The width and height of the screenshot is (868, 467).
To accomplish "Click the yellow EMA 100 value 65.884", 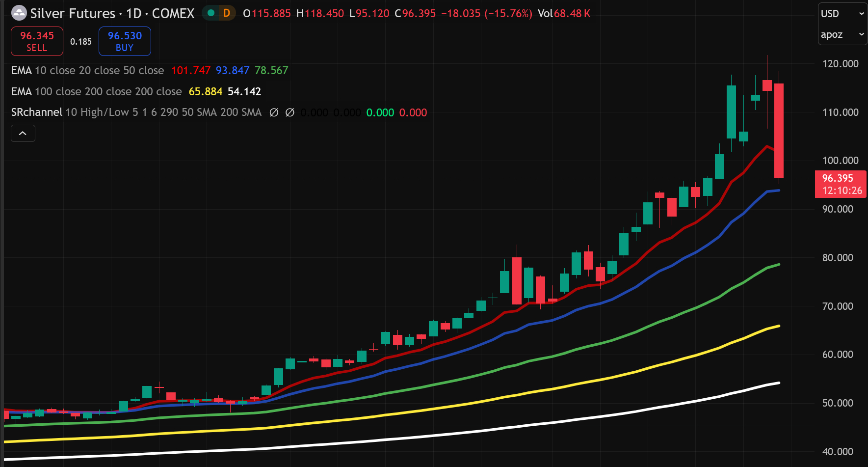I will pos(205,92).
